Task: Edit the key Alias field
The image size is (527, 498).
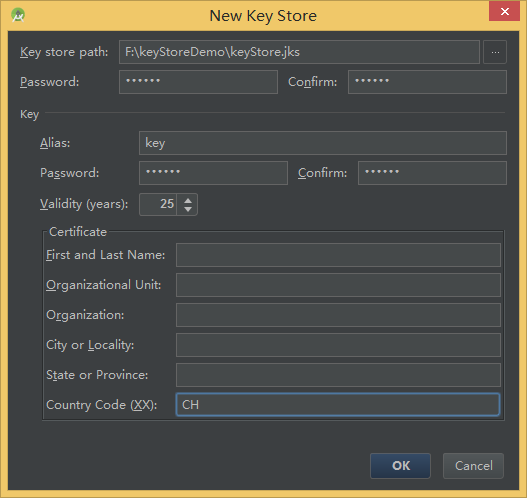Action: [x=323, y=143]
